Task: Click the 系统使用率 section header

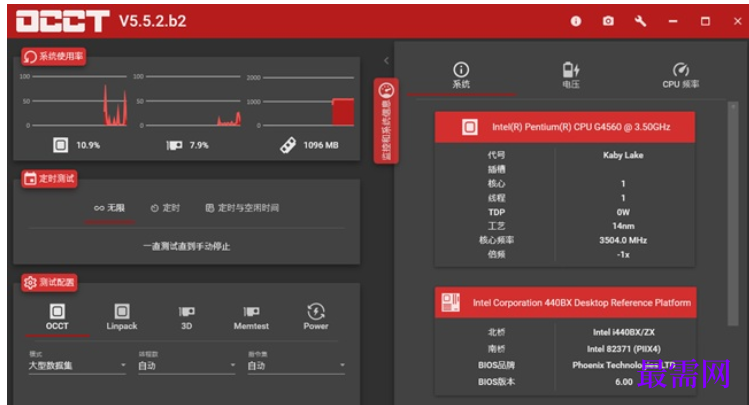Action: click(54, 57)
